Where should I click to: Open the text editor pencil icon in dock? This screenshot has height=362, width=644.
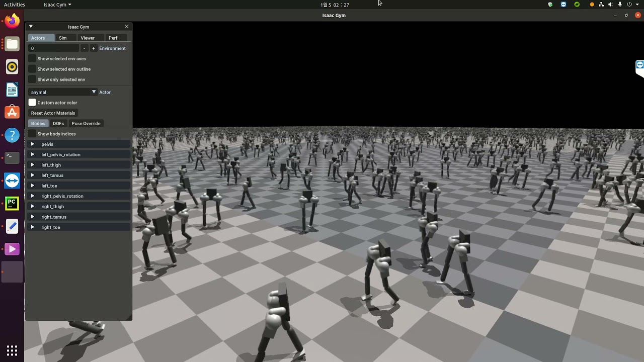[x=12, y=226]
